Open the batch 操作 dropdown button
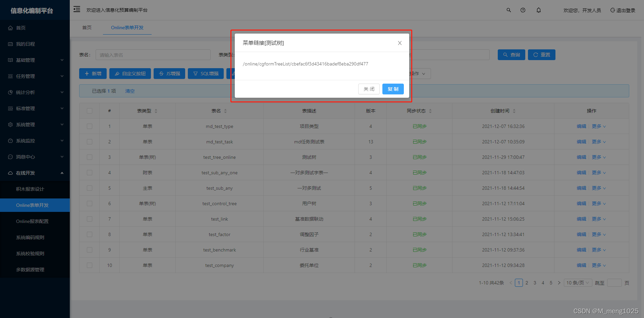Image resolution: width=644 pixels, height=318 pixels. coord(420,74)
